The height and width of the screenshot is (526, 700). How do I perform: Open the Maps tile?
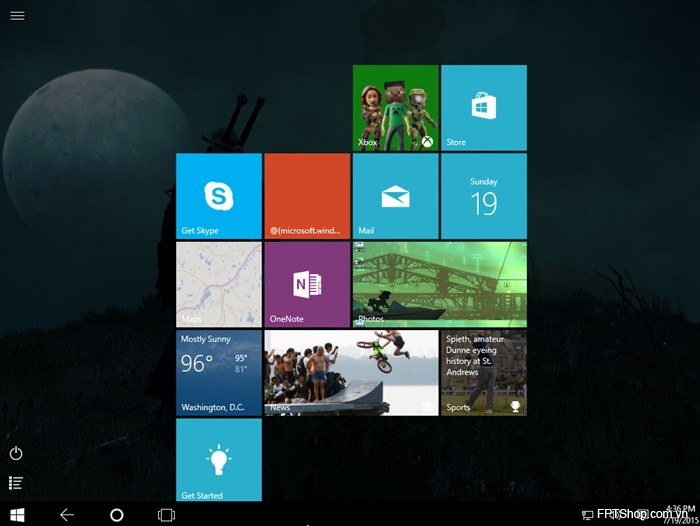[x=219, y=284]
